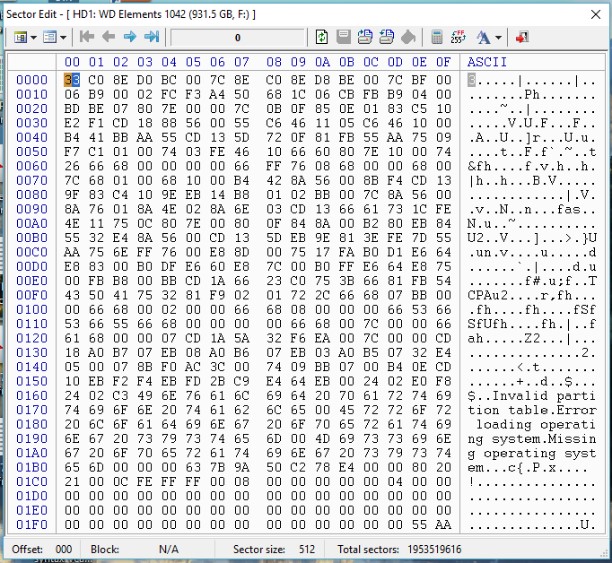The image size is (612, 563).
Task: Click ASCII text 'ng system.Missin'
Action: (x=532, y=439)
